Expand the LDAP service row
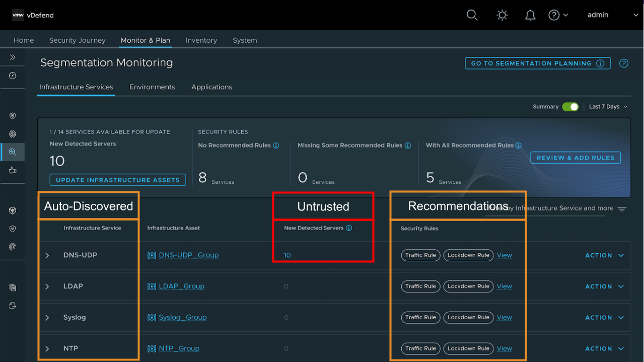 click(x=47, y=286)
